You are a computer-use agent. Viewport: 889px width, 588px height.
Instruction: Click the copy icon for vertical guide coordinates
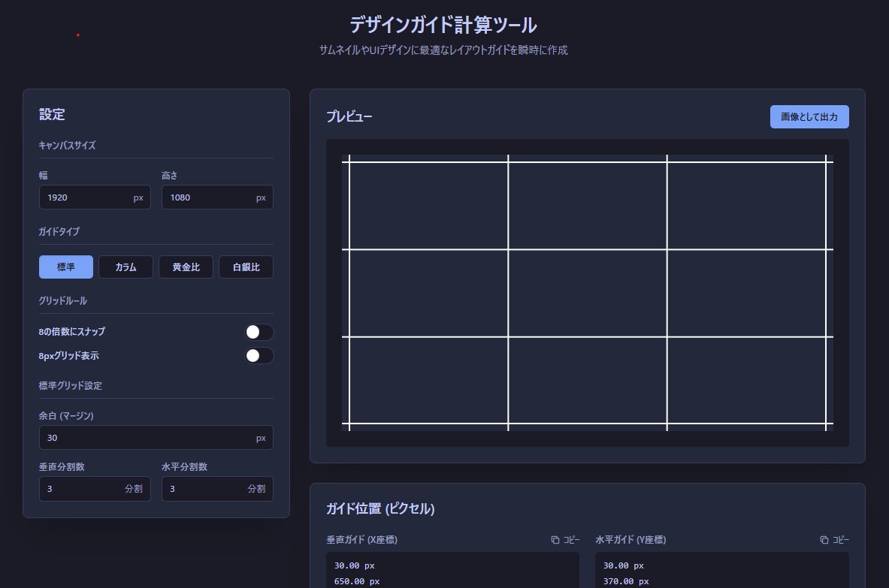click(555, 539)
